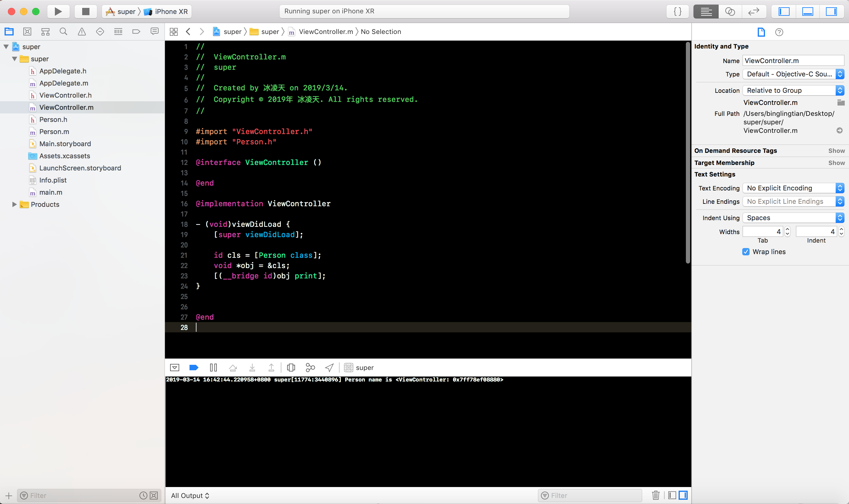Open the Debug Memory Graph button

coord(310,368)
